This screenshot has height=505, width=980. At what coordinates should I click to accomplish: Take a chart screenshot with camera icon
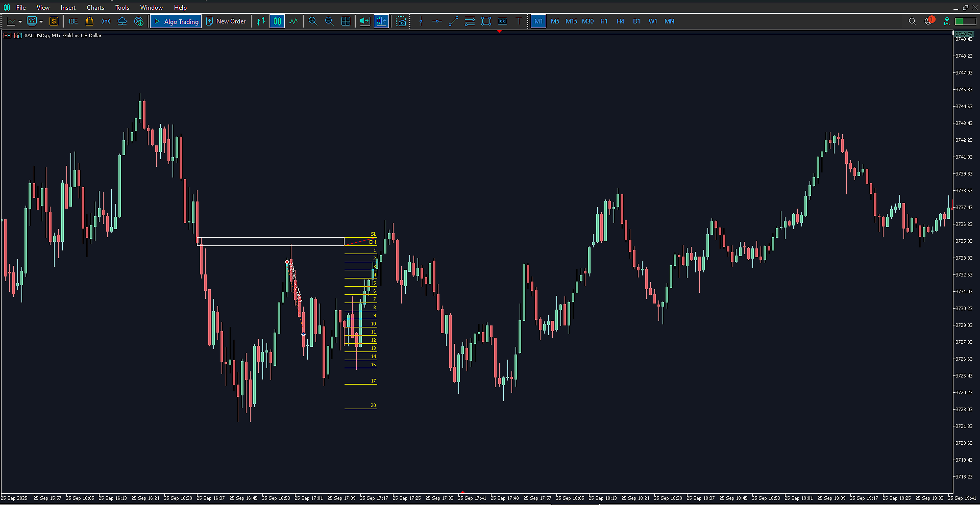tap(401, 21)
